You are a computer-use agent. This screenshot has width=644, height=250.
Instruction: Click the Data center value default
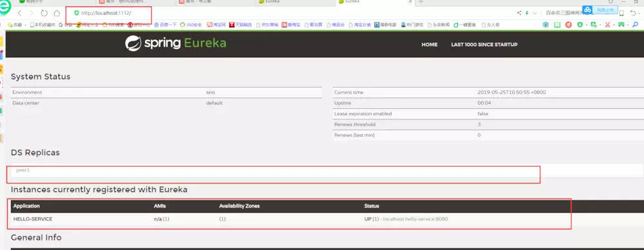[214, 103]
